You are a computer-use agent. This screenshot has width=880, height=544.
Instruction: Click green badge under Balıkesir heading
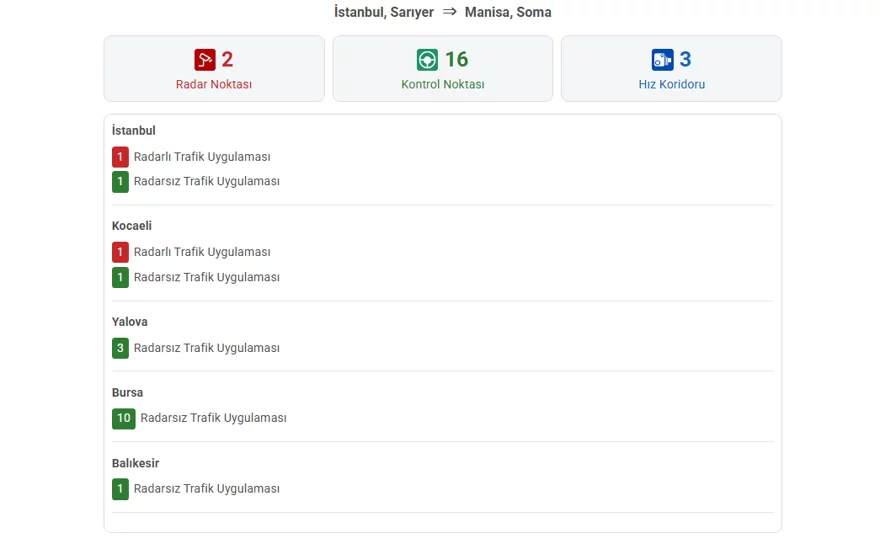point(120,489)
